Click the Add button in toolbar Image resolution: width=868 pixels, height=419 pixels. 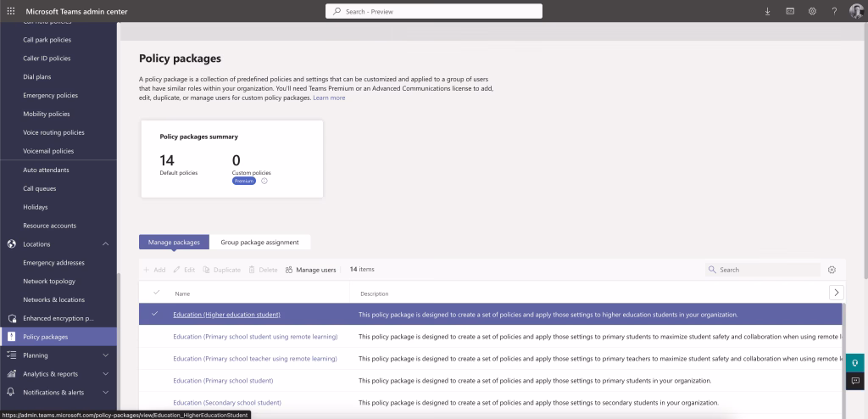(154, 270)
